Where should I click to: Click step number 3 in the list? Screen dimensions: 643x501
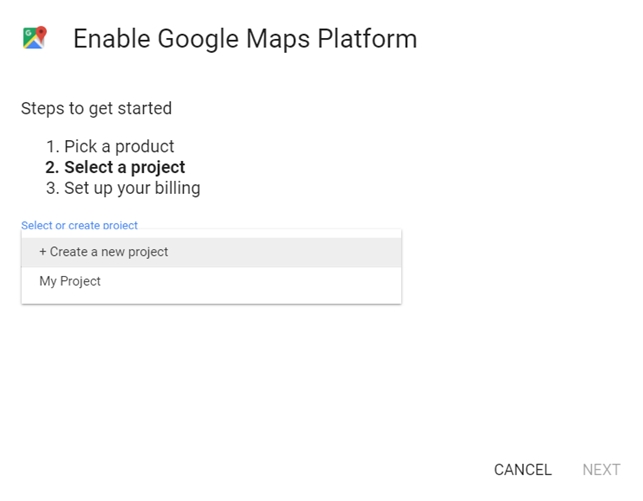point(53,188)
